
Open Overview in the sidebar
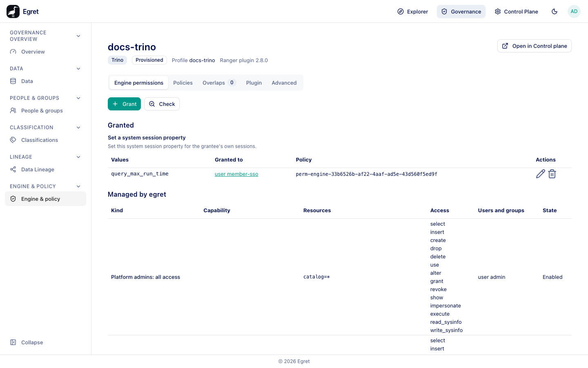coord(45,52)
